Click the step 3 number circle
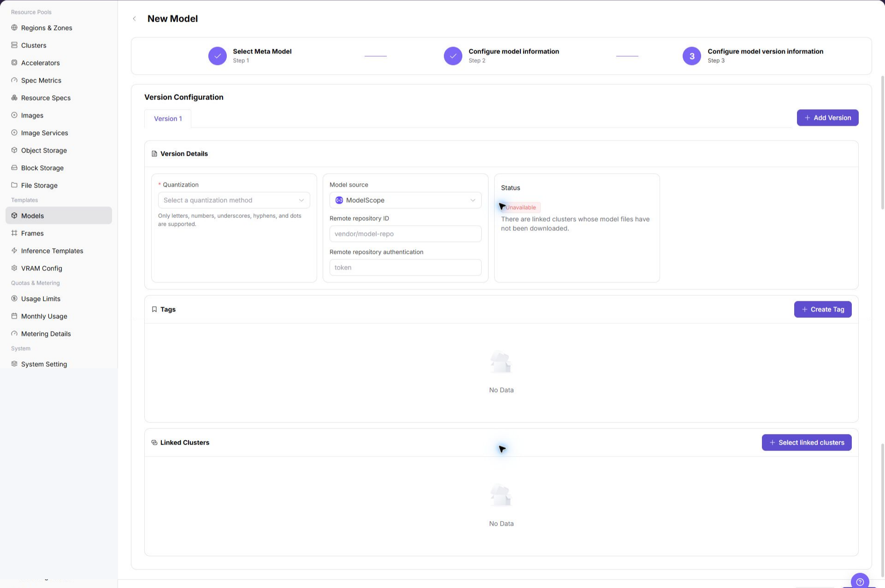Viewport: 885px width, 588px height. 692,56
